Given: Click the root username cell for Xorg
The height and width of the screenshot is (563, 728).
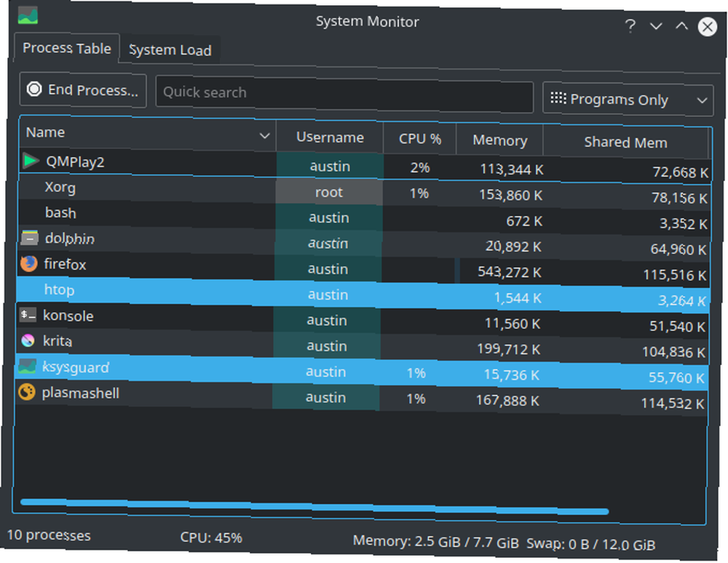Looking at the screenshot, I should pyautogui.click(x=329, y=192).
